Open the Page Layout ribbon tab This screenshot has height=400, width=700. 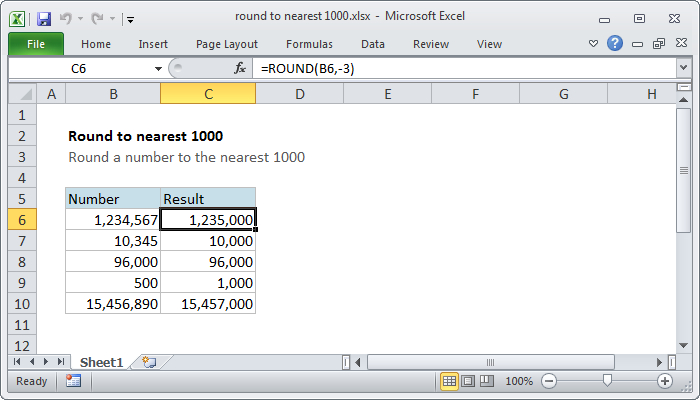click(227, 44)
